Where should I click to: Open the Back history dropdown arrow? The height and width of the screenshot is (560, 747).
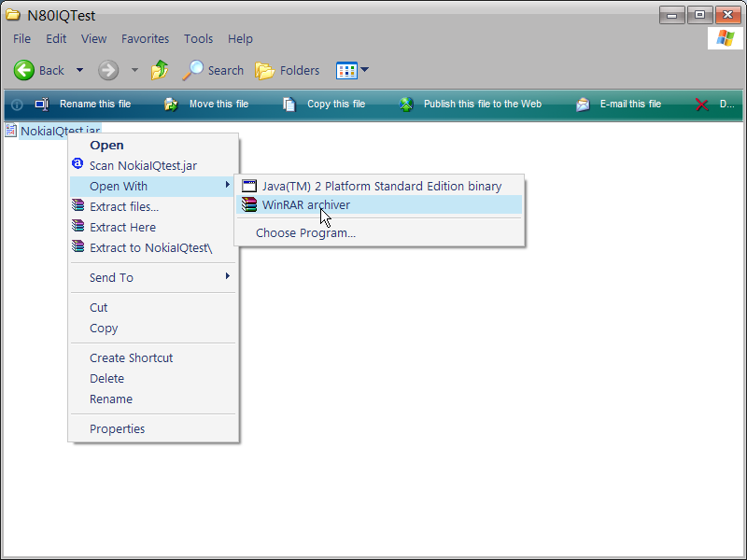[x=79, y=71]
